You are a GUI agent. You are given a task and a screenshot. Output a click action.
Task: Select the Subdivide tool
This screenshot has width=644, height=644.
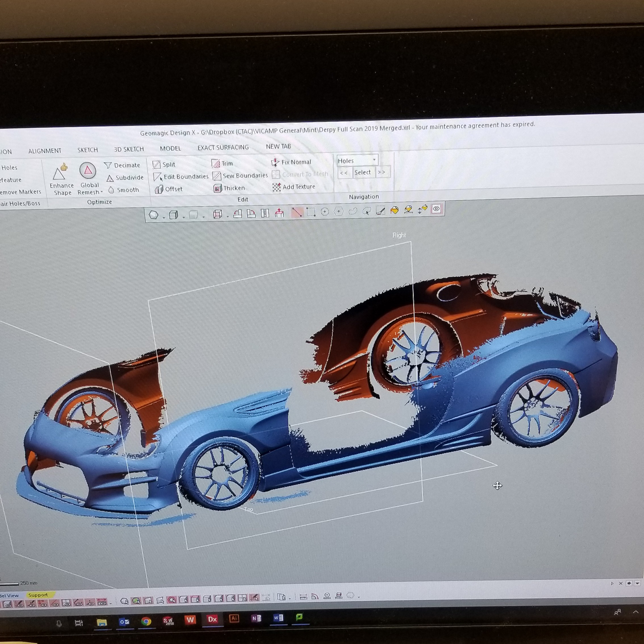[125, 178]
